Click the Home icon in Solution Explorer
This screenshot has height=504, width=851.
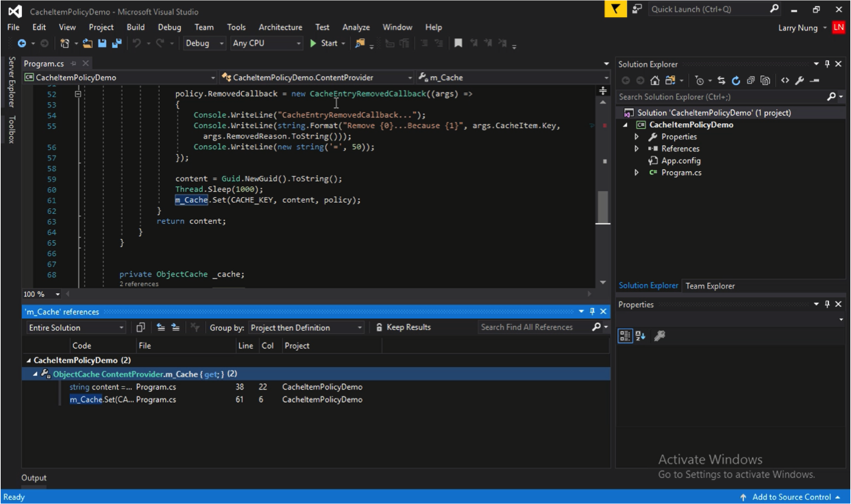(654, 80)
